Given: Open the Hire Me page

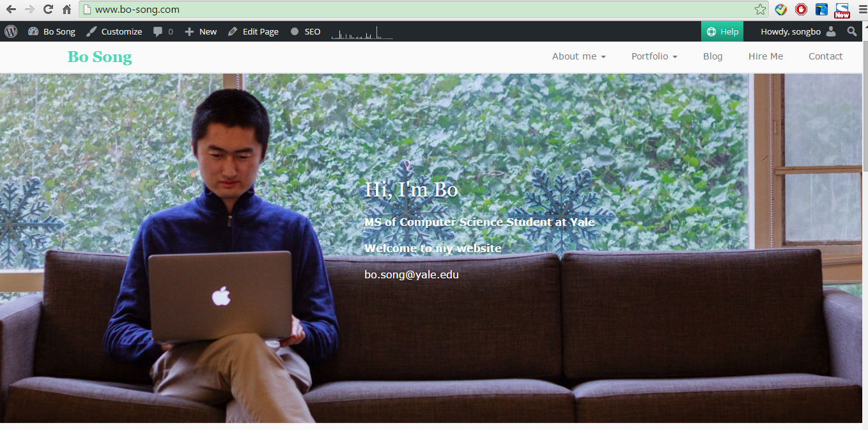Looking at the screenshot, I should (x=766, y=56).
